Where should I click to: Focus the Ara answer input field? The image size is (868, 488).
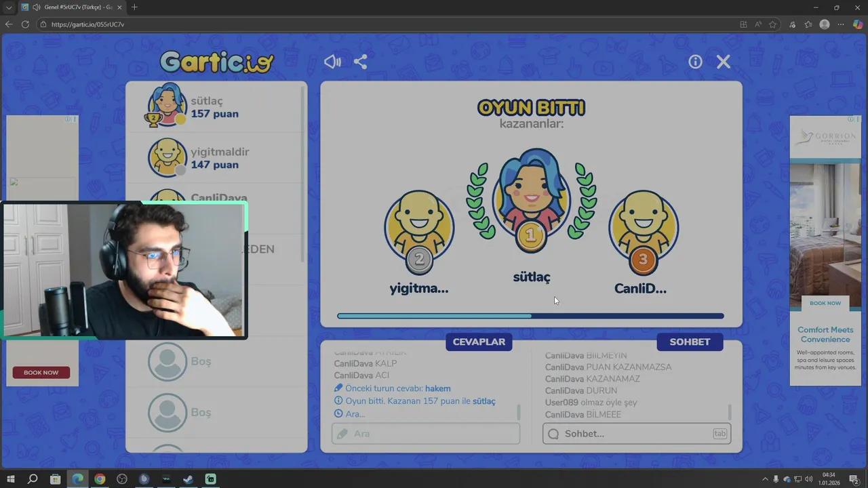point(426,434)
